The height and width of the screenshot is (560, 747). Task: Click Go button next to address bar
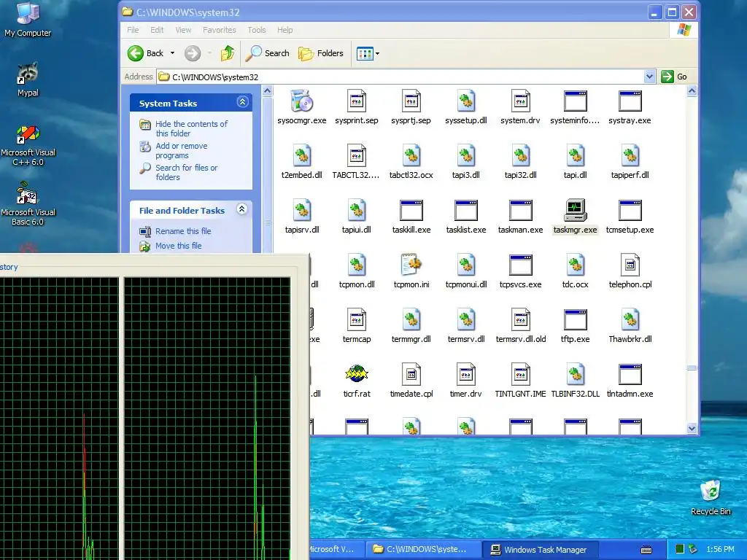click(674, 77)
